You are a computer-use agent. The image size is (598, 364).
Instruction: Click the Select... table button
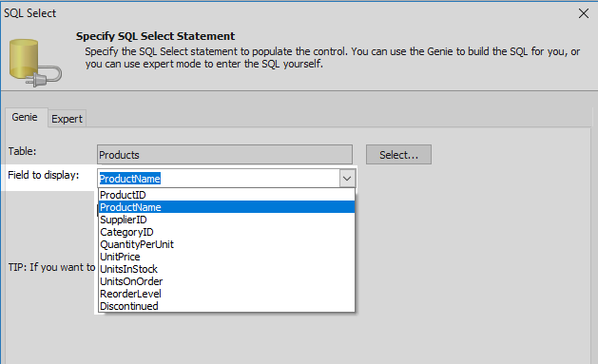coord(398,154)
